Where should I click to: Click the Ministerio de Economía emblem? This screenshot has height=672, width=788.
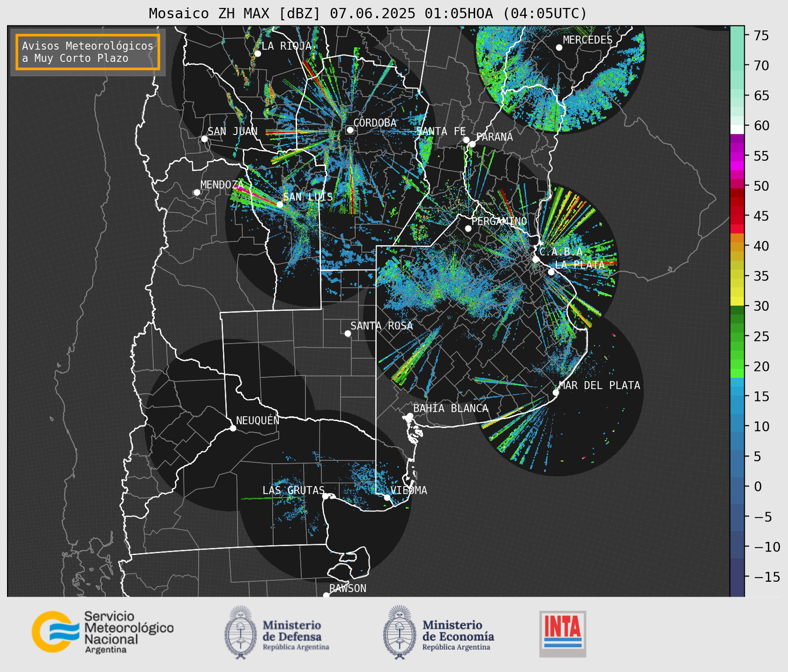tap(399, 632)
